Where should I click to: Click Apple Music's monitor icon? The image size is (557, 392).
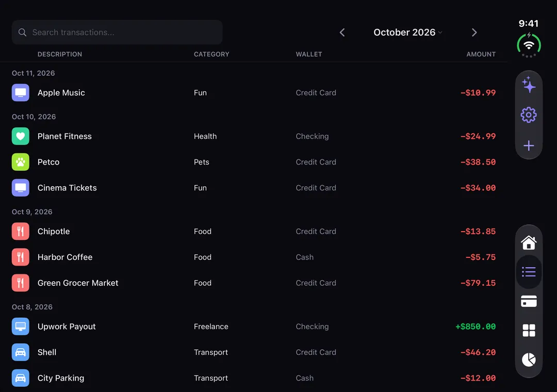pos(21,92)
